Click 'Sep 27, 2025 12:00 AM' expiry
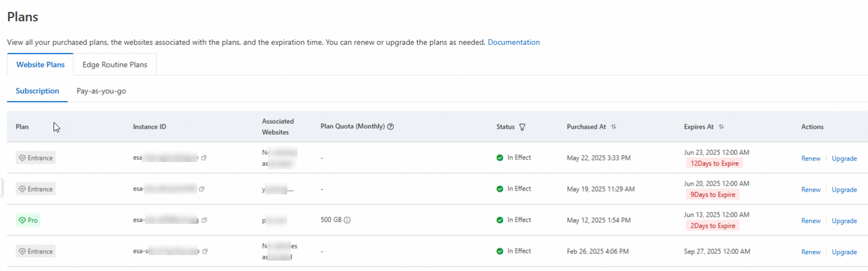868x271 pixels. pos(717,251)
